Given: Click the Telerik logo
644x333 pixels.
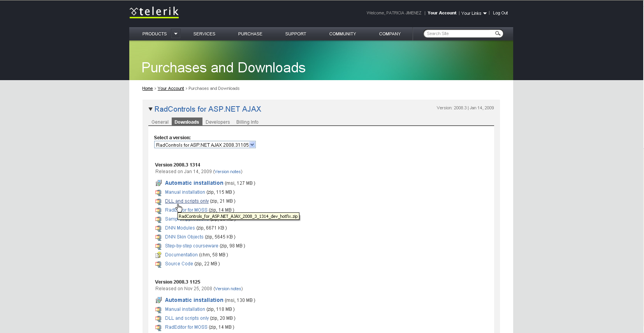Looking at the screenshot, I should click(154, 12).
